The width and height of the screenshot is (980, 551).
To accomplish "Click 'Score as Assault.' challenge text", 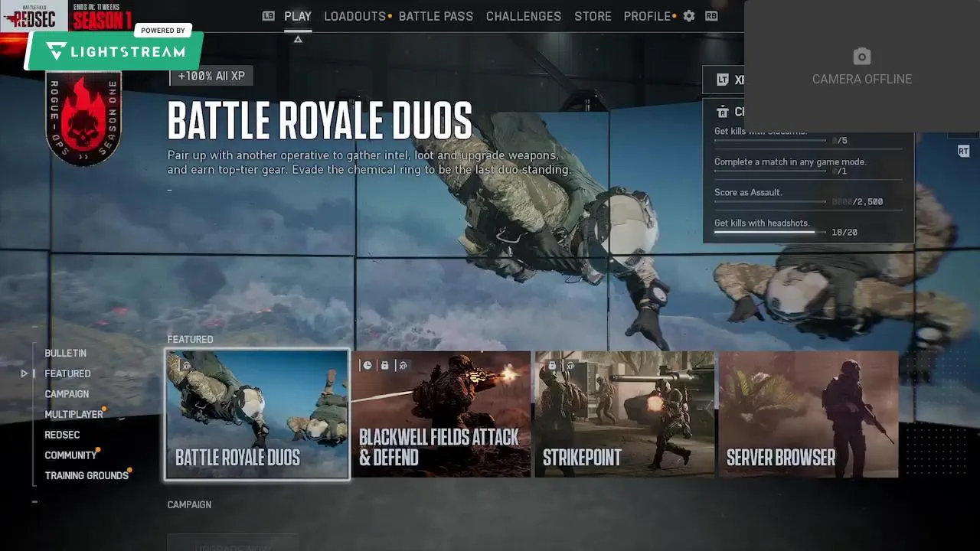I will coord(748,192).
